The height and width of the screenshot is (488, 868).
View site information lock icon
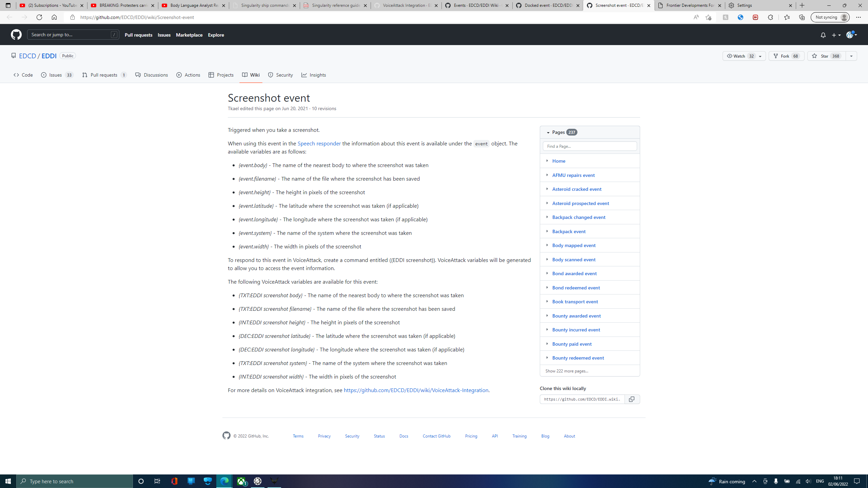coord(72,17)
